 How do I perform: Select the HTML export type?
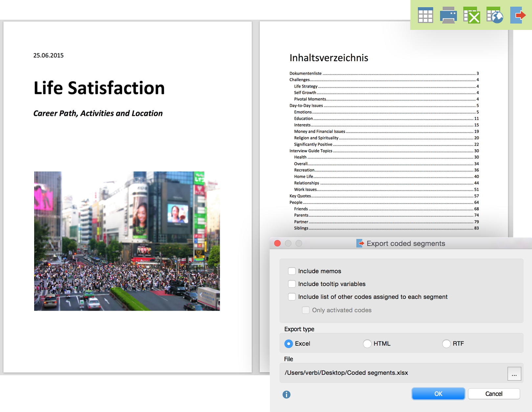[367, 343]
